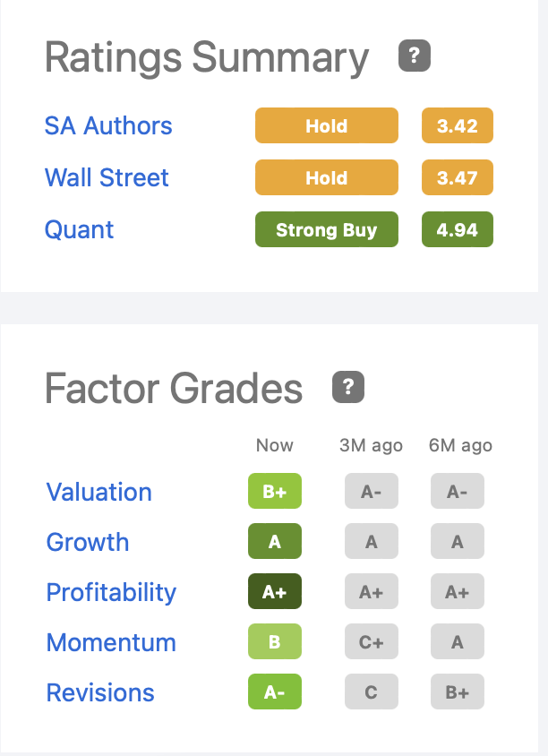Viewport: 548px width, 756px height.
Task: Open the Momentum factor grade link
Action: [x=111, y=642]
